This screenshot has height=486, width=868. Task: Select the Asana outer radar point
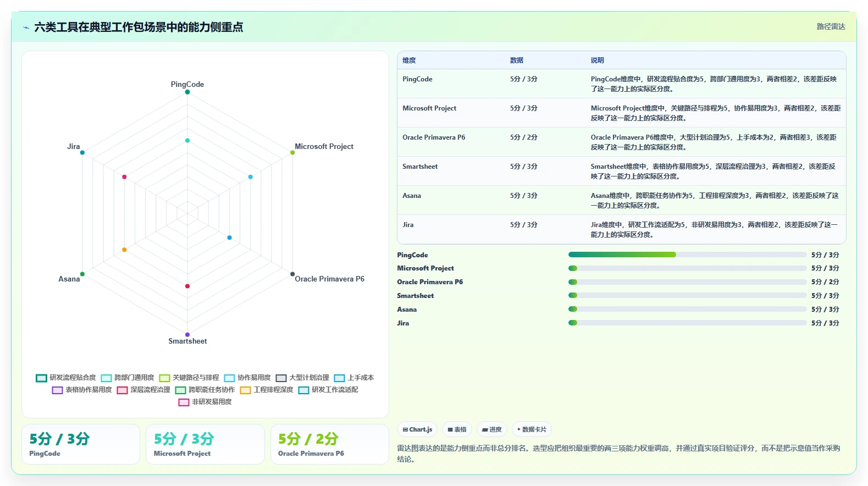pyautogui.click(x=82, y=274)
